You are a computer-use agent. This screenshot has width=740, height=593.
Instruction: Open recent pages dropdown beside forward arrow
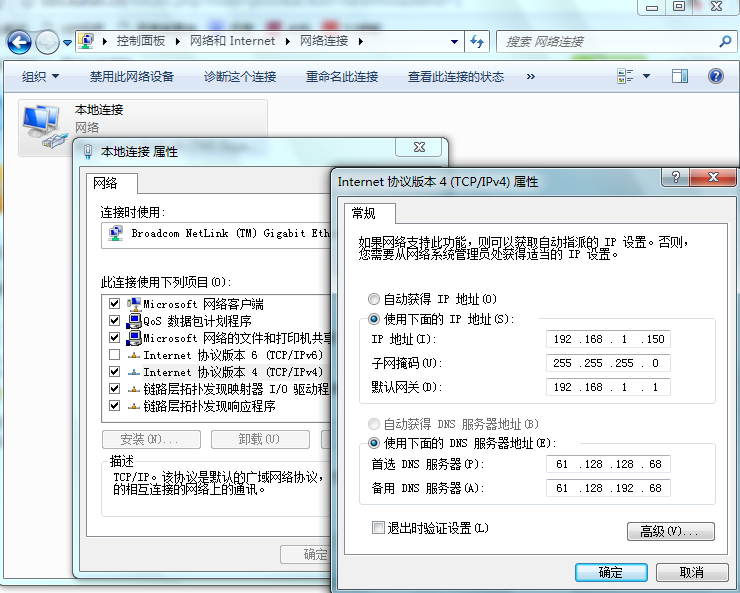tap(67, 42)
